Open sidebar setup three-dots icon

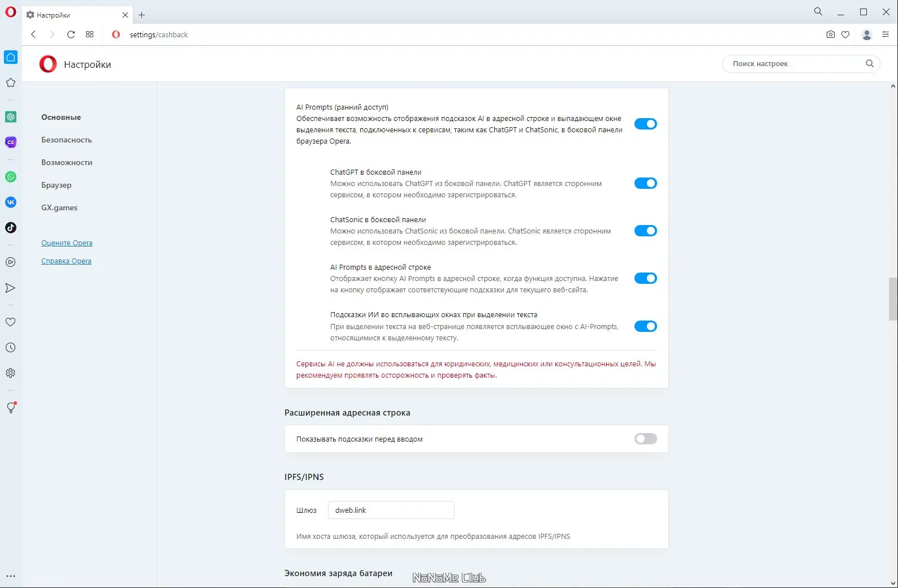pyautogui.click(x=11, y=576)
